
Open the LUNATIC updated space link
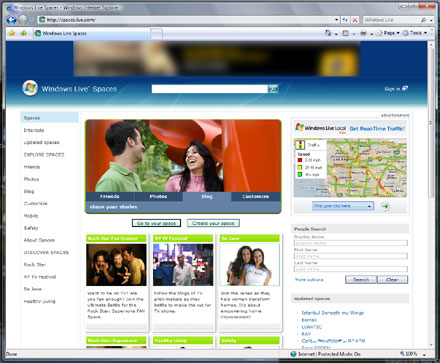(312, 327)
